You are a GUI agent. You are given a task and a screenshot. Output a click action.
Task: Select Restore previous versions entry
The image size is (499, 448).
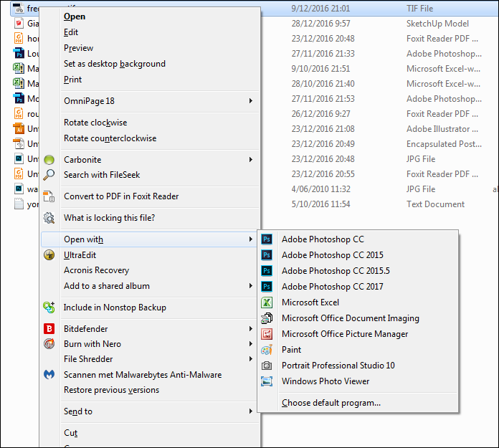point(111,390)
